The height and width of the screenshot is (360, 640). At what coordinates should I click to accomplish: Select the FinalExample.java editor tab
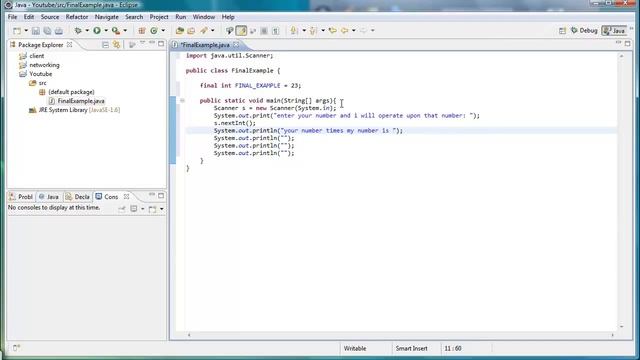pos(204,45)
